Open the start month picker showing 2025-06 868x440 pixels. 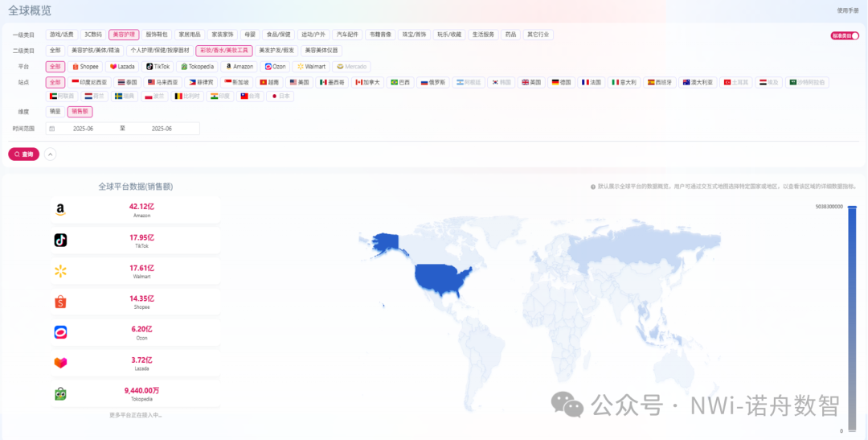[84, 129]
